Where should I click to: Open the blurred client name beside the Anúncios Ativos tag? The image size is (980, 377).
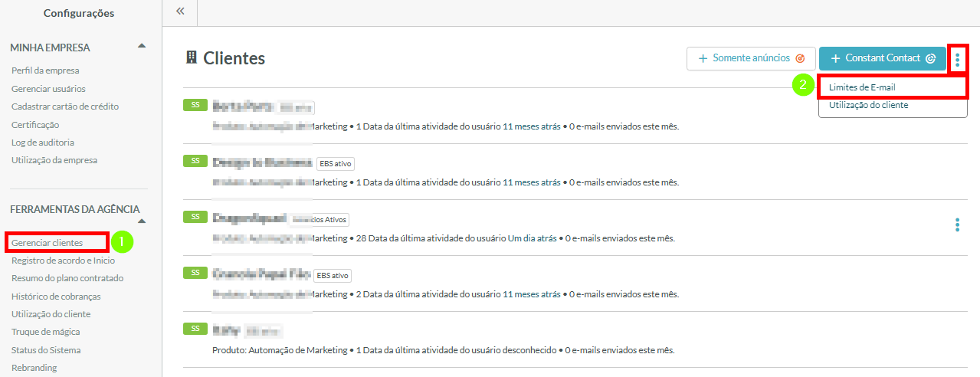(x=250, y=219)
